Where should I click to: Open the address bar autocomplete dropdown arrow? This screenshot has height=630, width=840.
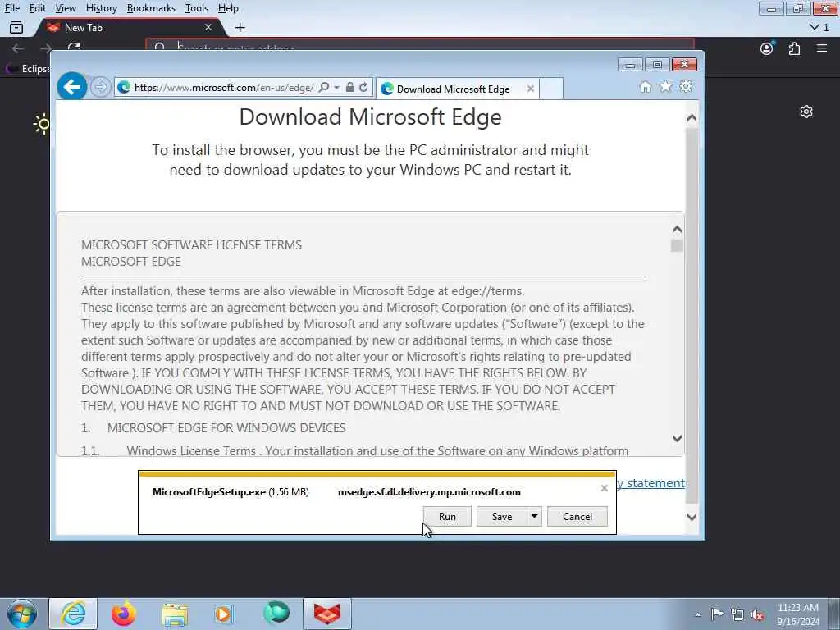[337, 87]
